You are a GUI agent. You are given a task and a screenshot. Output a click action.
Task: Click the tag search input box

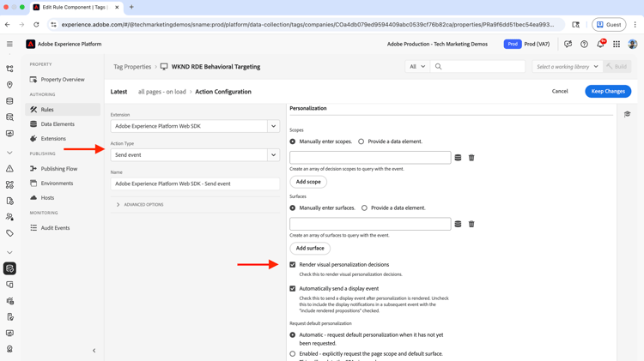[x=477, y=67]
